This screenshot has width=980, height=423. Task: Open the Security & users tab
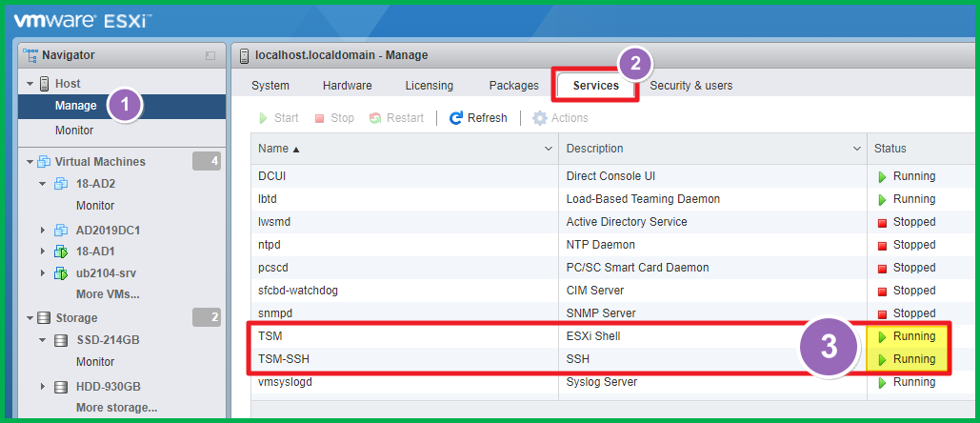pyautogui.click(x=691, y=86)
